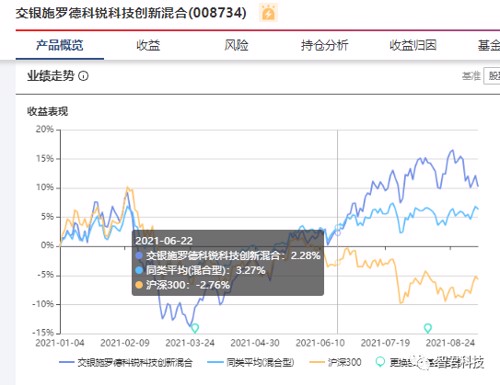
Task: Click the info icon next to 业绩走势
Action: click(83, 76)
